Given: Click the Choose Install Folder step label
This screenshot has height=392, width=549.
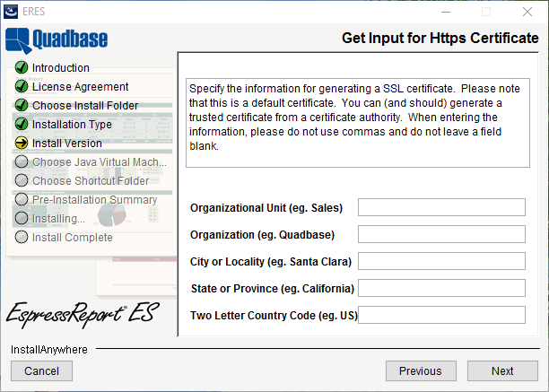Looking at the screenshot, I should tap(85, 106).
